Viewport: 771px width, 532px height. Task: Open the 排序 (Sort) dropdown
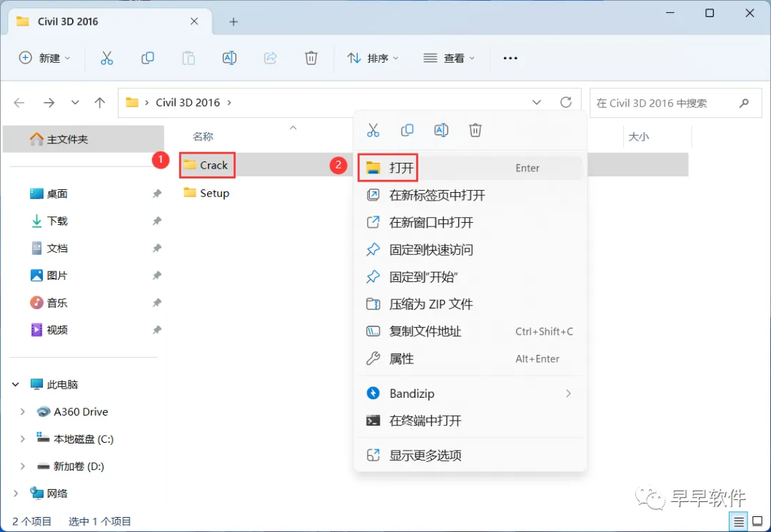pos(373,58)
